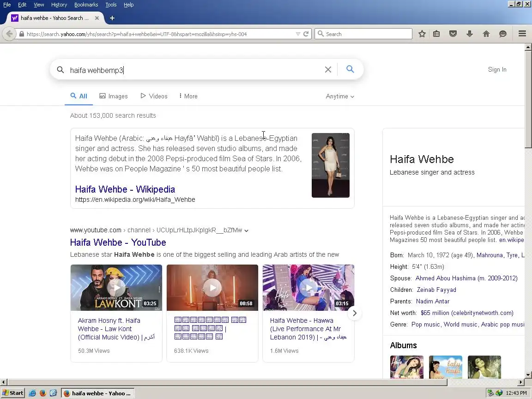The height and width of the screenshot is (399, 532).
Task: Submit search with blue magnifier icon
Action: [x=350, y=69]
